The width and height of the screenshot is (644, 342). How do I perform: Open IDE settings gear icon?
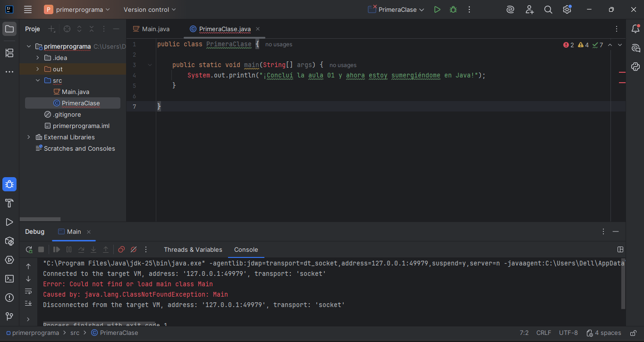[x=567, y=9]
